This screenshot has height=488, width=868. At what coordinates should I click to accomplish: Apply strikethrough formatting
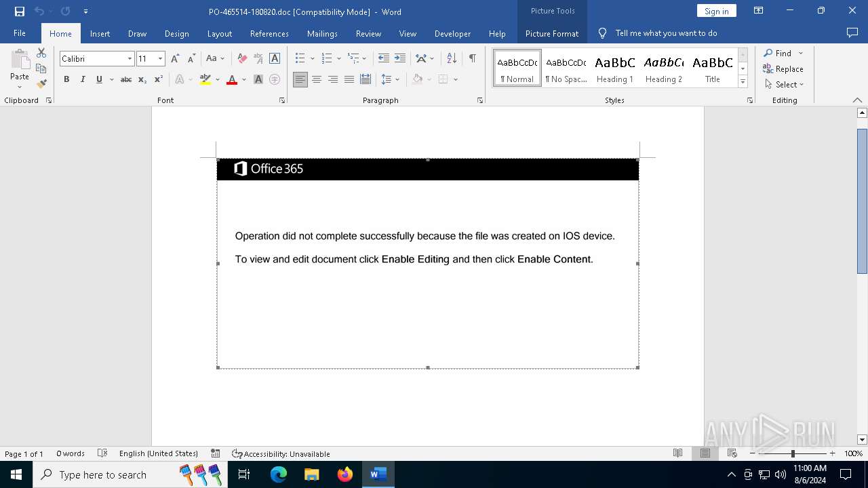point(126,79)
